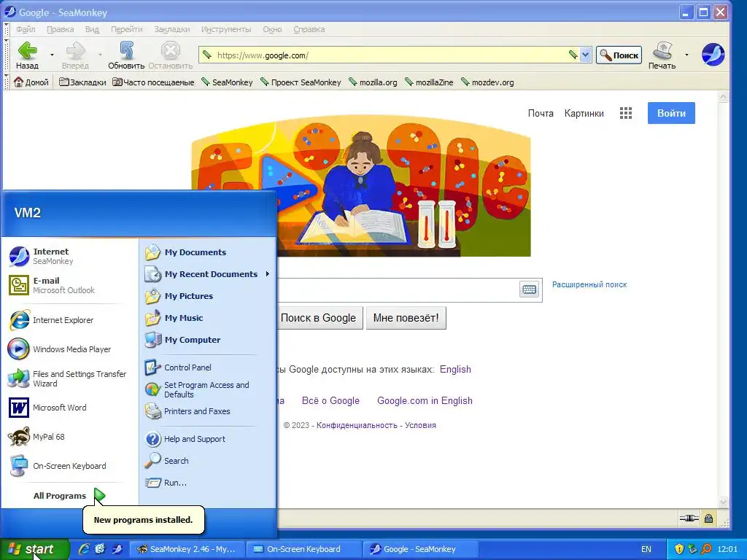Click the on-screen keyboard icon in search box
Screen dimensions: 747x560
click(x=529, y=289)
